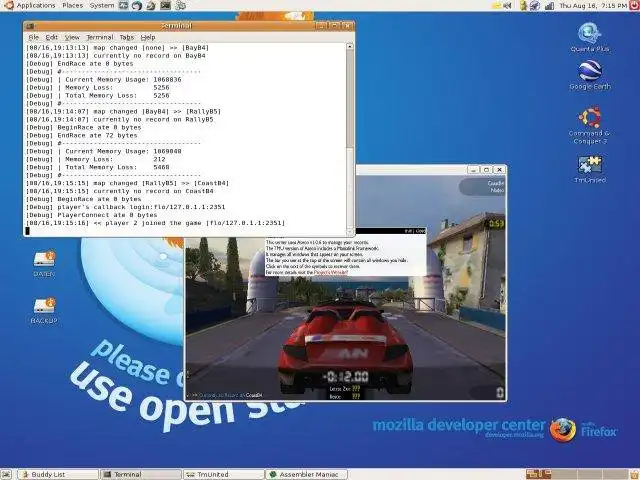The height and width of the screenshot is (480, 640).
Task: Switch to Terminal via the taskbar button
Action: (141, 474)
